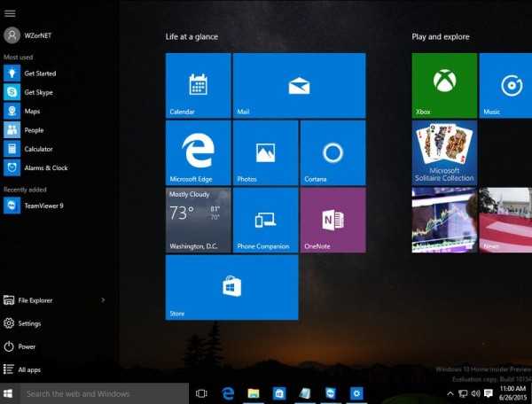Image resolution: width=532 pixels, height=404 pixels.
Task: Open the Cortana tile
Action: point(332,152)
